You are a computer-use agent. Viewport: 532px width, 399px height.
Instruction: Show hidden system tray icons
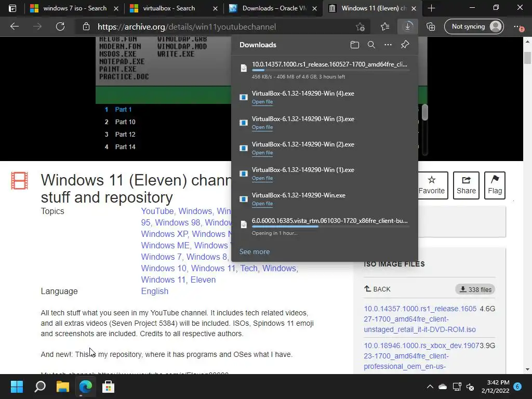(x=430, y=387)
